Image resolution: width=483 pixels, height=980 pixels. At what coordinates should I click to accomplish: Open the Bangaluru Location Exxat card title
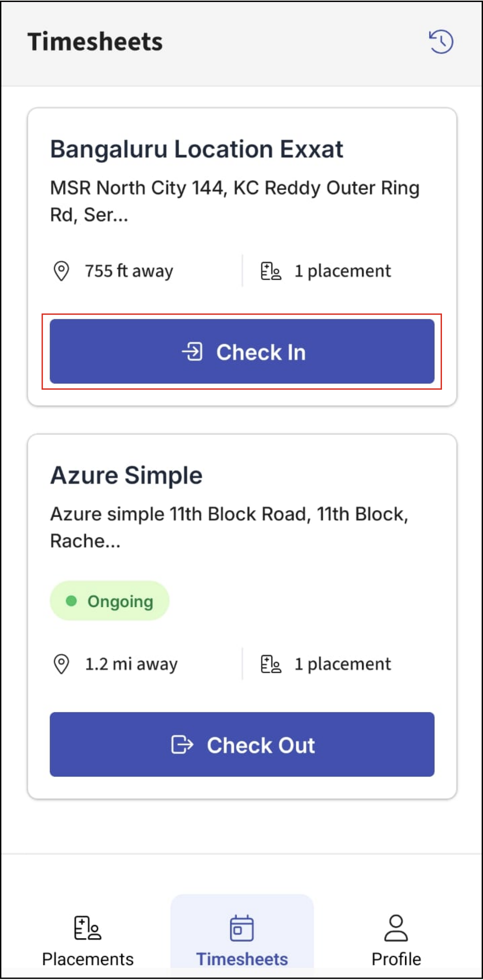click(197, 149)
